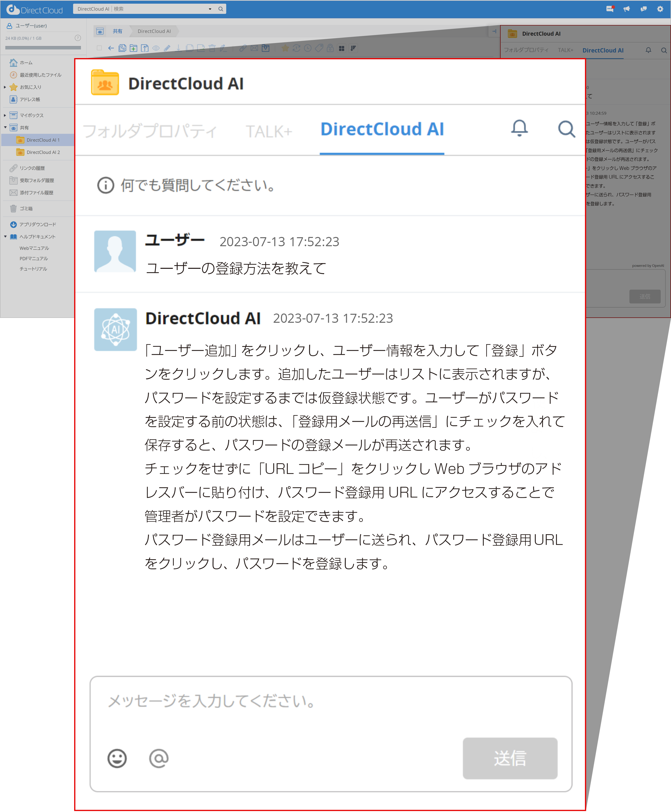
Task: Select blue DirectCloud AI tab in enlarged panel
Action: pos(382,129)
